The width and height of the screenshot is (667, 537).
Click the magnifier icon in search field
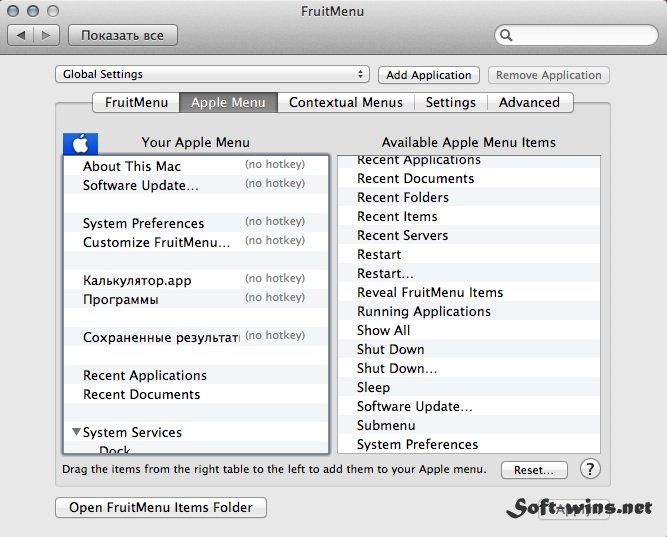tap(506, 35)
